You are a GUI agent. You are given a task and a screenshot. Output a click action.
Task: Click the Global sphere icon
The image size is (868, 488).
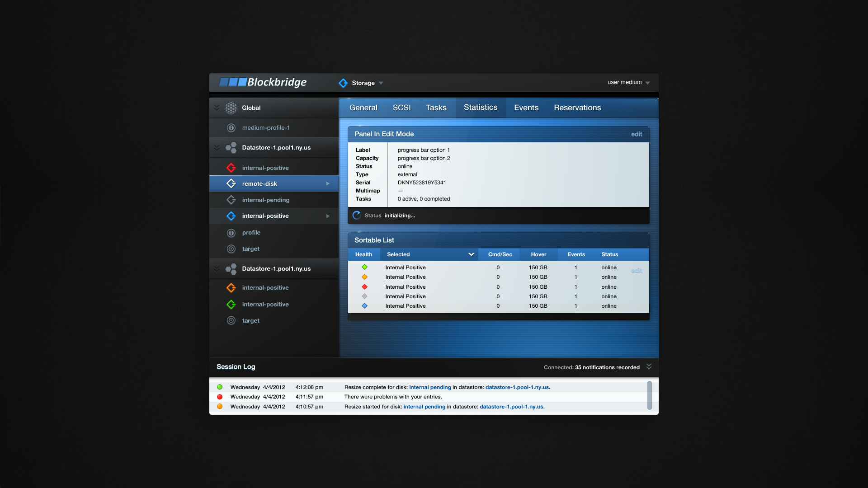point(231,108)
